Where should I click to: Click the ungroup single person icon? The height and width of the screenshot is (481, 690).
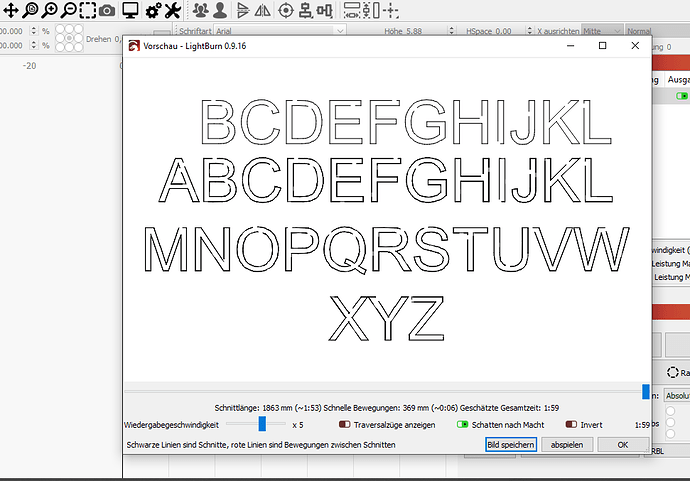(x=220, y=10)
